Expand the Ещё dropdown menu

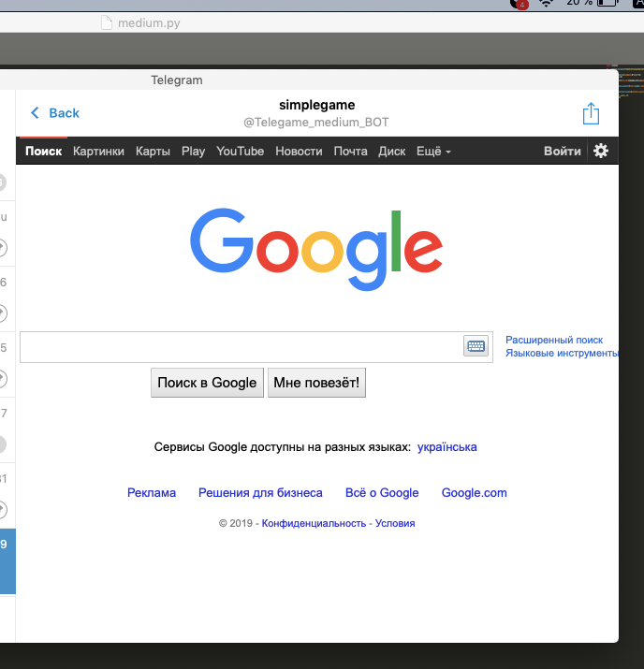point(433,151)
